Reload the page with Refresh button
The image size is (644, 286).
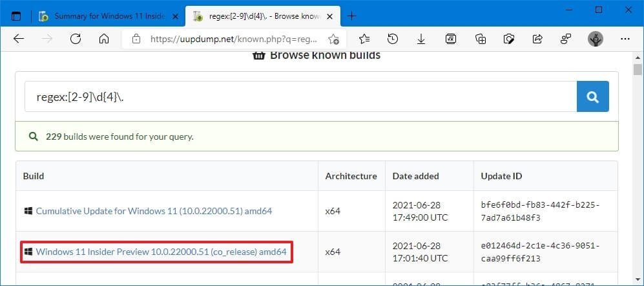click(x=76, y=39)
